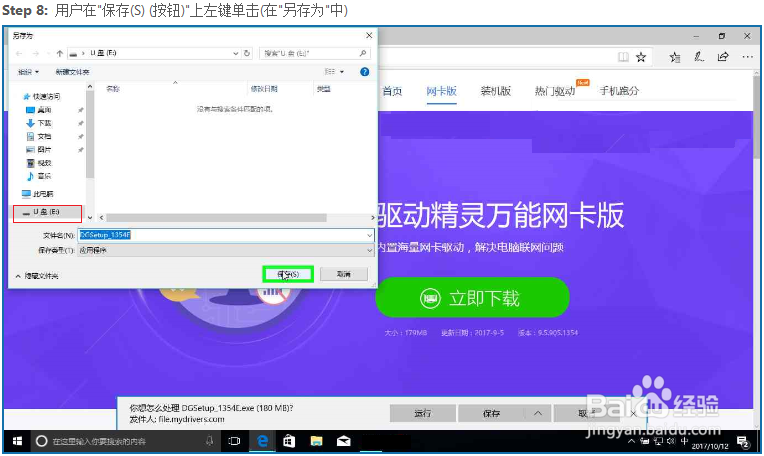Open the Organize (组织) menu
Image resolution: width=764 pixels, height=456 pixels.
pos(28,72)
